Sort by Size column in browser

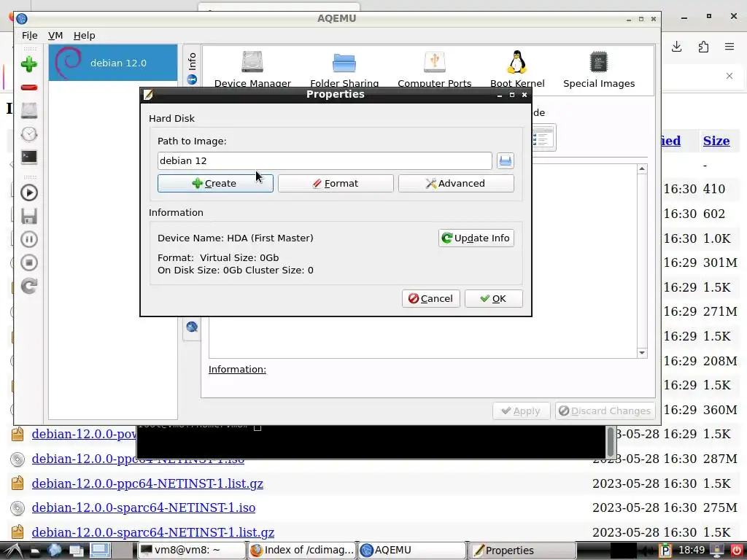click(x=716, y=141)
